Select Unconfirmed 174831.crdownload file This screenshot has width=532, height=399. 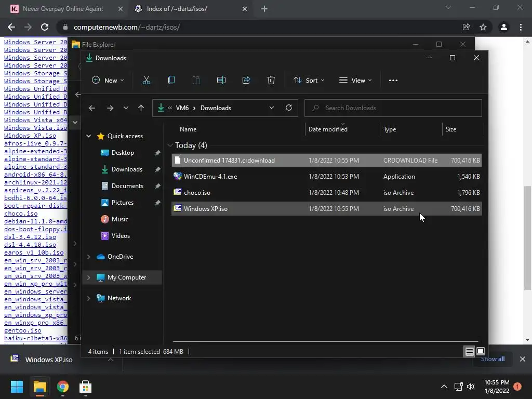click(326, 161)
